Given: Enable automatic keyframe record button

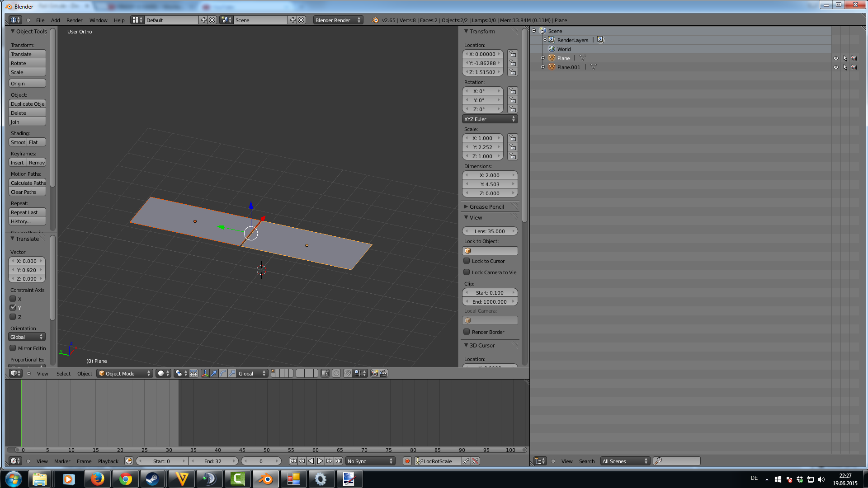Looking at the screenshot, I should [x=407, y=461].
